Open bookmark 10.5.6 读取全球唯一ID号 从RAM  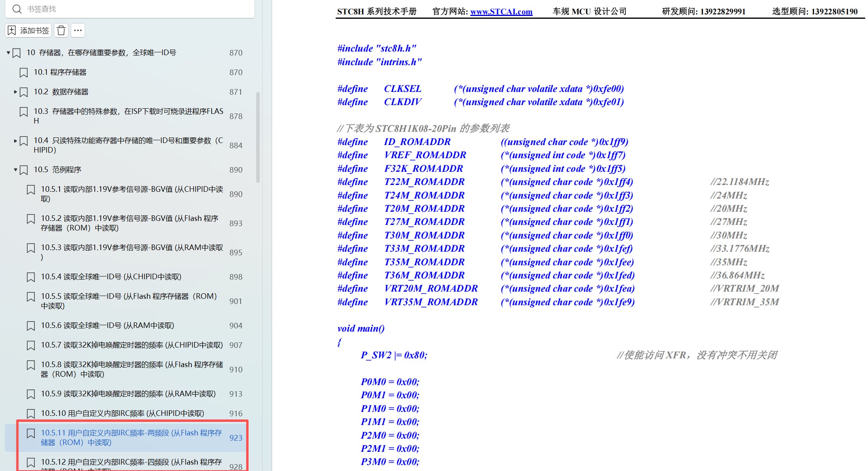tap(107, 326)
